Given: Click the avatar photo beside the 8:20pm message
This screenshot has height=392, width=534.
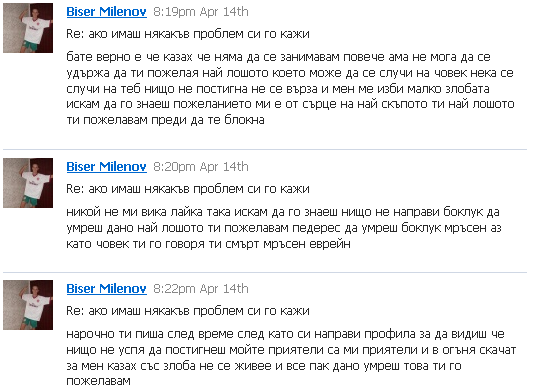Looking at the screenshot, I should point(28,183).
